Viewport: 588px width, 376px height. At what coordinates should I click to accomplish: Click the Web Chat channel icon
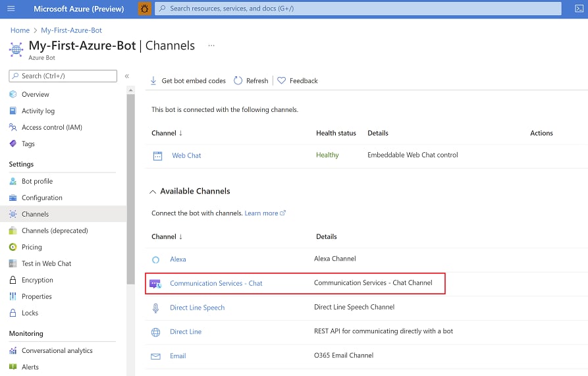(x=157, y=155)
